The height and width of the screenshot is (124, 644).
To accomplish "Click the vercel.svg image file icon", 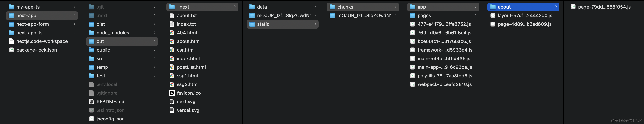I will pyautogui.click(x=172, y=110).
